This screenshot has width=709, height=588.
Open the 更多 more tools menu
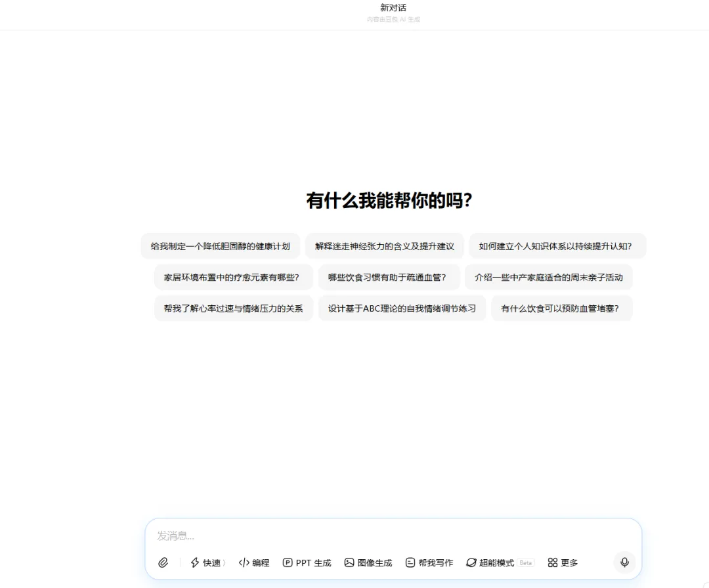click(563, 562)
